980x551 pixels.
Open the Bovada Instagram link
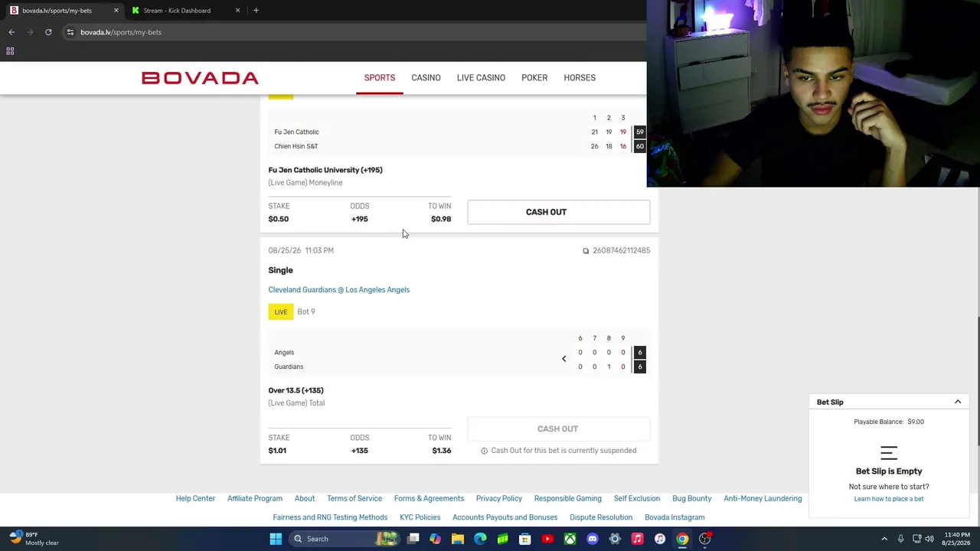coord(675,517)
